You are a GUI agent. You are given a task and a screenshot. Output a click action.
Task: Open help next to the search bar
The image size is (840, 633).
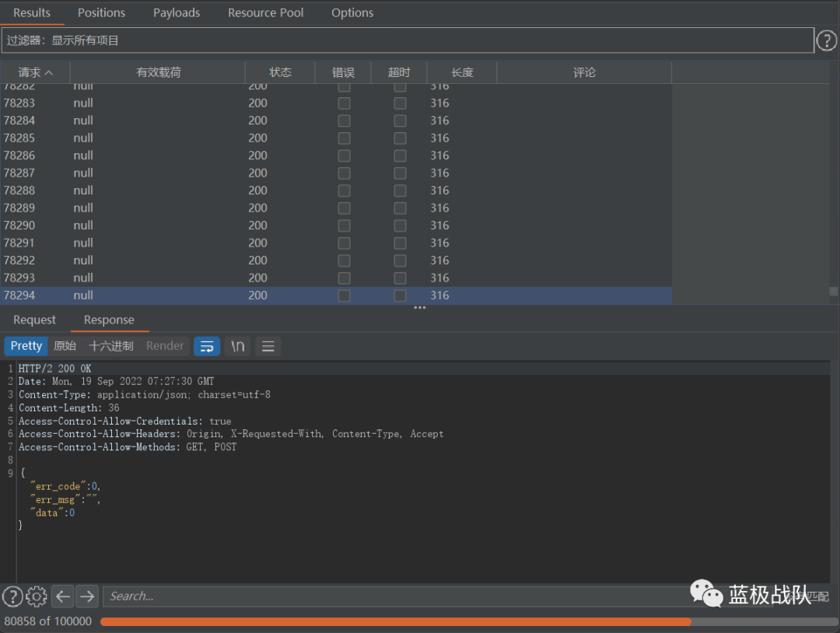(x=13, y=596)
